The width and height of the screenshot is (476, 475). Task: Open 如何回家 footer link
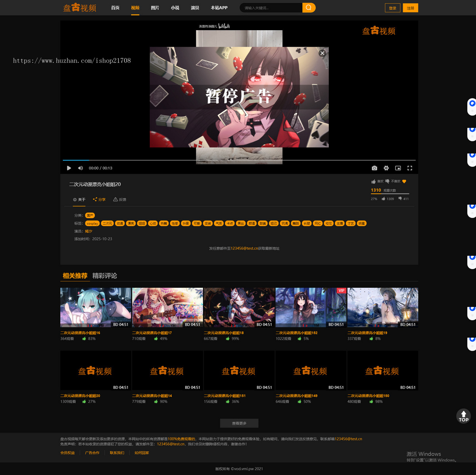click(142, 453)
